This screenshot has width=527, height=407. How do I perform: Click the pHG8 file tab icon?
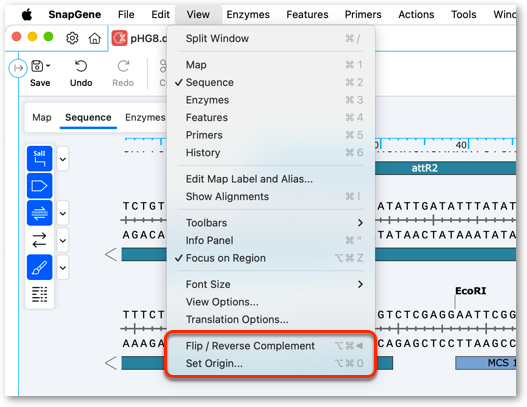pos(119,38)
